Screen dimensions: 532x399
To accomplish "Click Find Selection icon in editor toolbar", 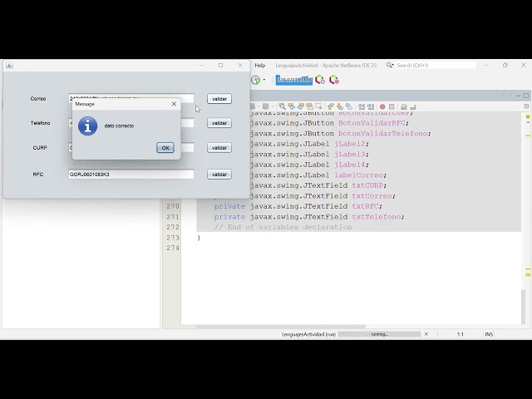I will pyautogui.click(x=282, y=106).
